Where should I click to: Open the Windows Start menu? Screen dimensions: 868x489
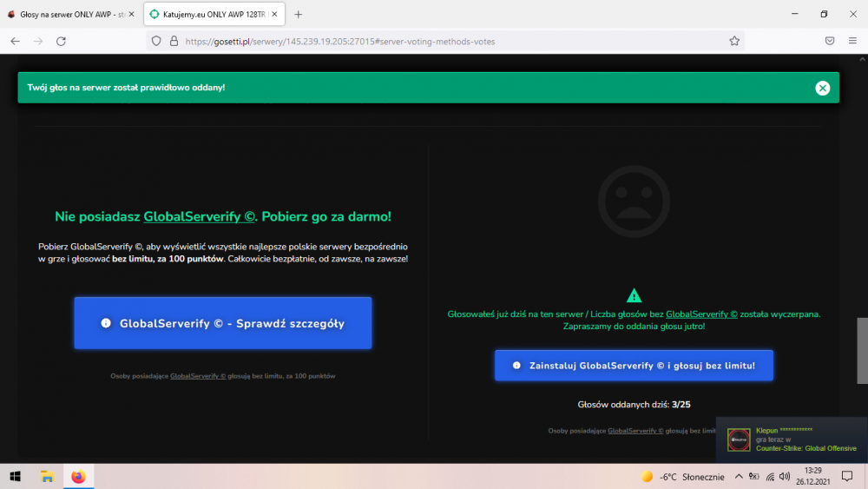16,476
